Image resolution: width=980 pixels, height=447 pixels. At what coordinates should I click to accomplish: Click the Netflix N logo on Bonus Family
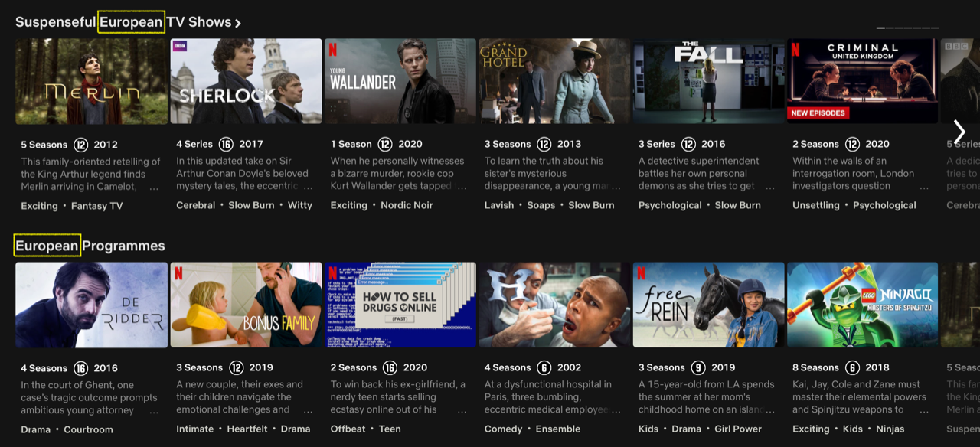coord(178,272)
